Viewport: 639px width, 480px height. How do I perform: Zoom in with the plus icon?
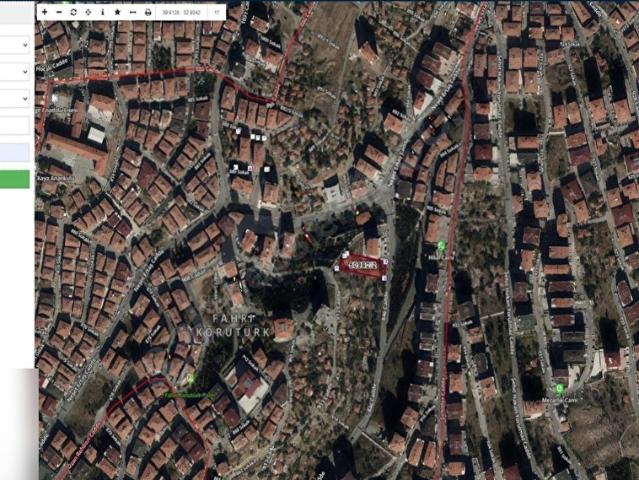[x=44, y=12]
